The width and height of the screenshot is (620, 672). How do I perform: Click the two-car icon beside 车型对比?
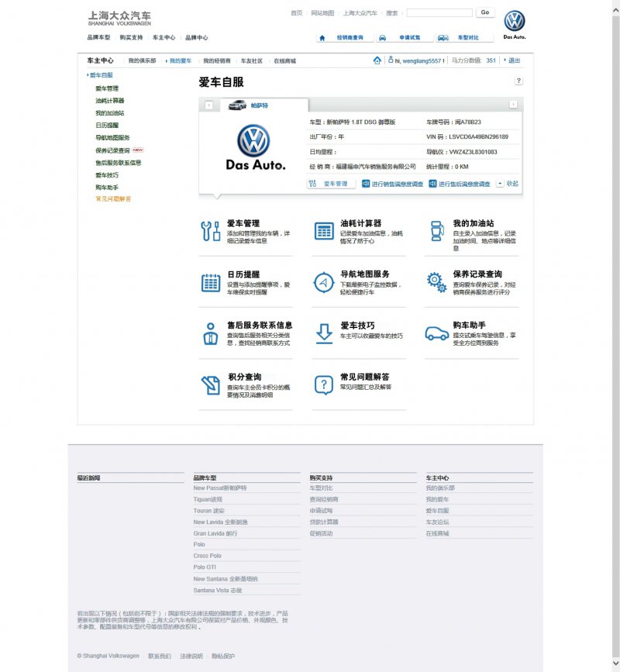pos(443,38)
